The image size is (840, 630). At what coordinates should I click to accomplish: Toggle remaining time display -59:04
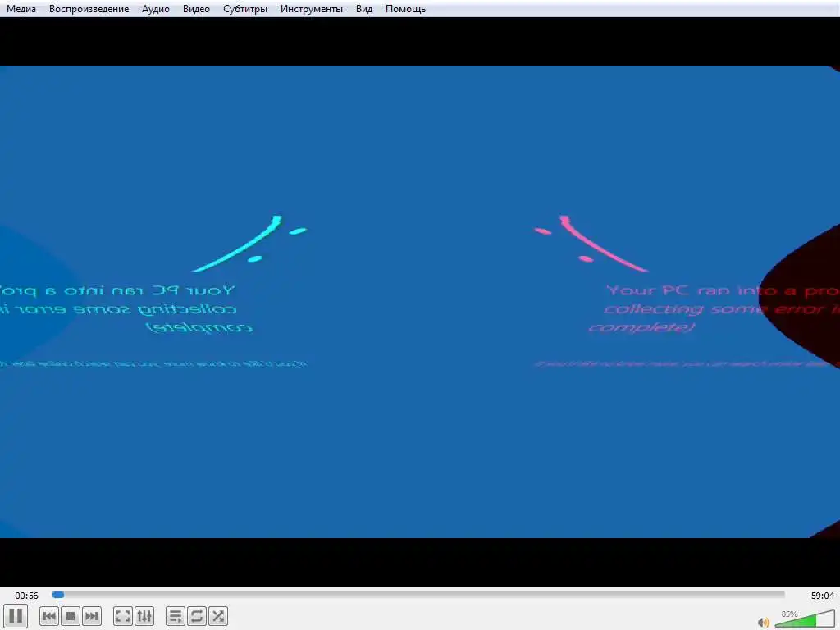[x=820, y=596]
